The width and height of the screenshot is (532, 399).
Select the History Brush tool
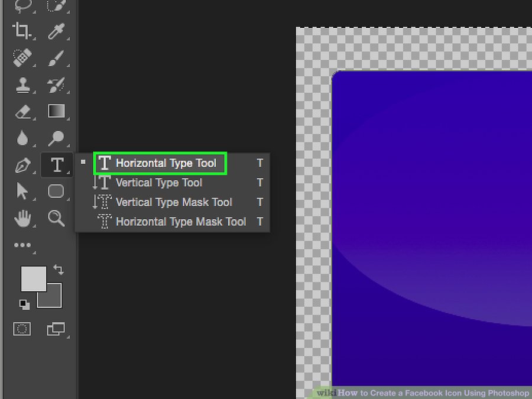point(56,85)
